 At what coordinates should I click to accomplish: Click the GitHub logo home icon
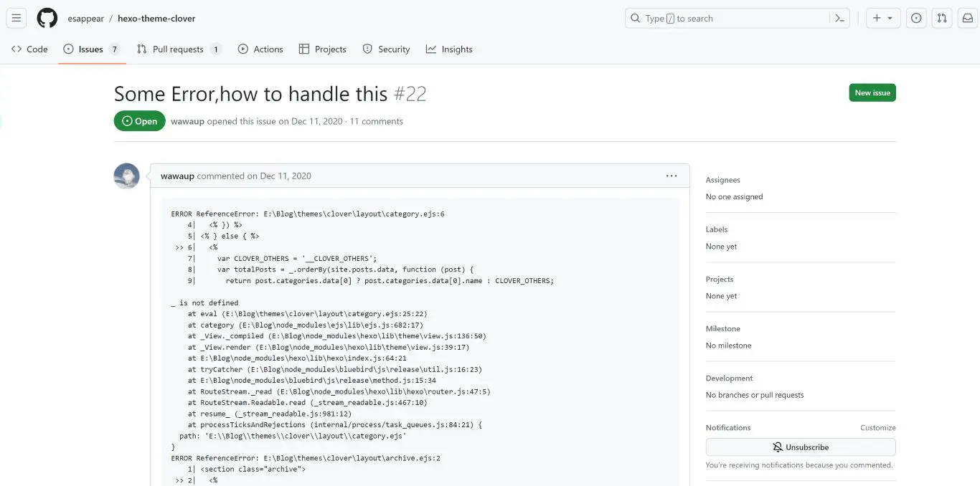tap(47, 19)
